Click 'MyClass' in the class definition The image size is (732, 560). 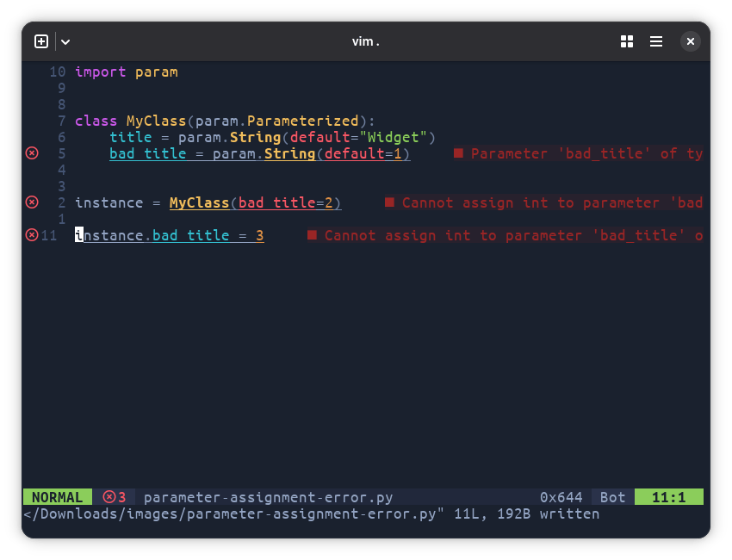(x=157, y=121)
